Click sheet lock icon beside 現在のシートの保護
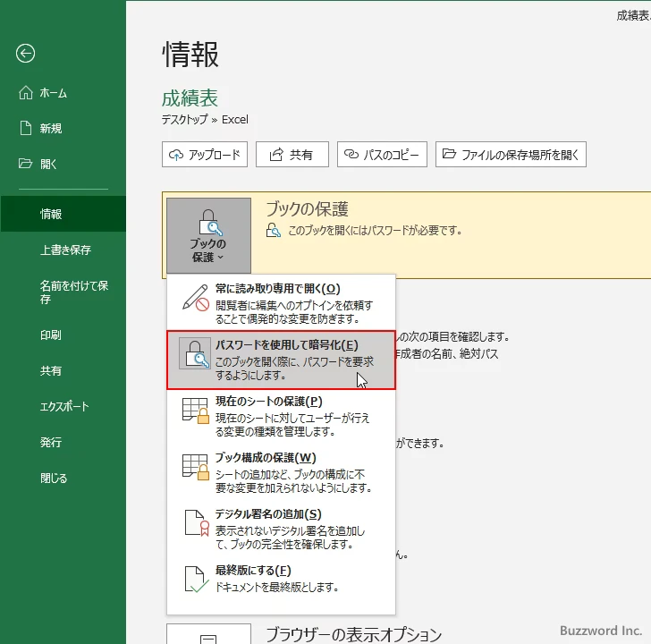Screen dimensions: 651x644 [196, 411]
